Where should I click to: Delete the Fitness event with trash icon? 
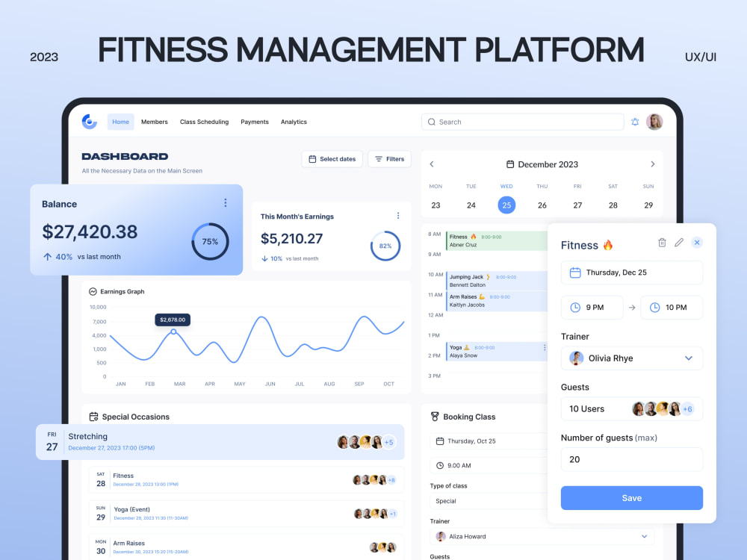(x=662, y=243)
